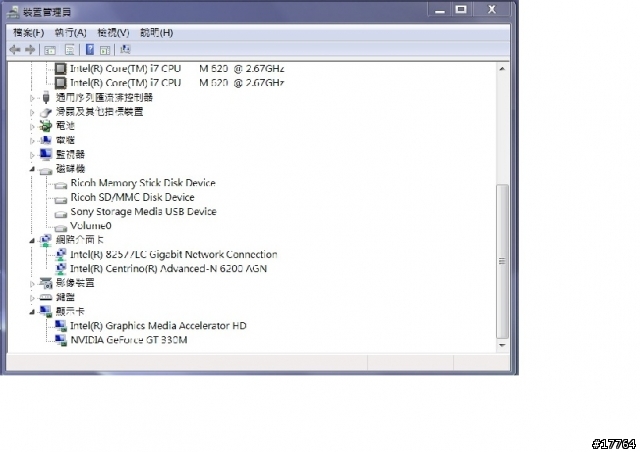This screenshot has width=640, height=452.
Task: Click the action pane toolbar icon
Action: tap(105, 50)
